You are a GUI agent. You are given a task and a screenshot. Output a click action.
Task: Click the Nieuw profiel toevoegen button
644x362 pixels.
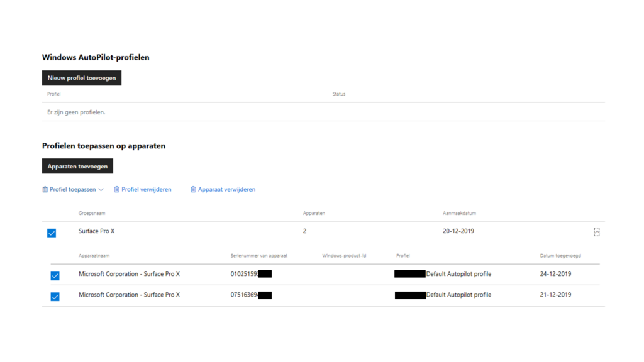[x=81, y=78]
